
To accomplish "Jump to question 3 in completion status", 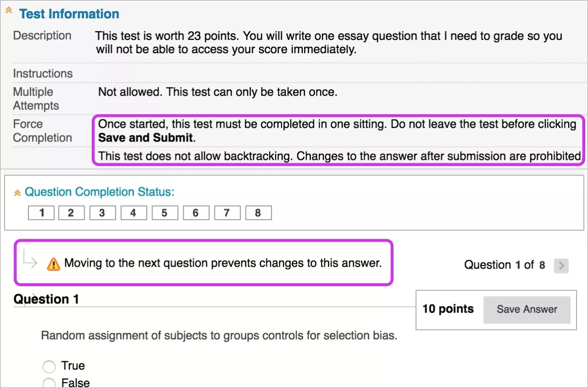I will (102, 212).
